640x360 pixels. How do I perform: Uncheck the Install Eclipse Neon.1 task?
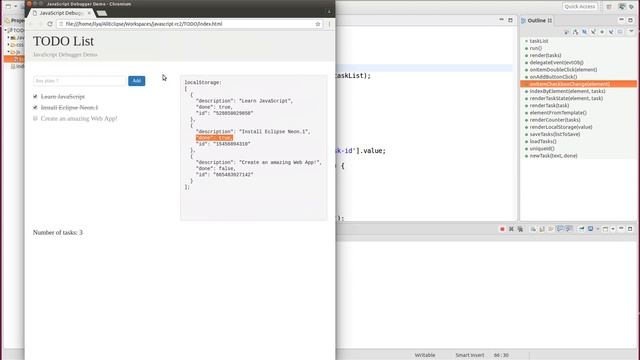35,107
